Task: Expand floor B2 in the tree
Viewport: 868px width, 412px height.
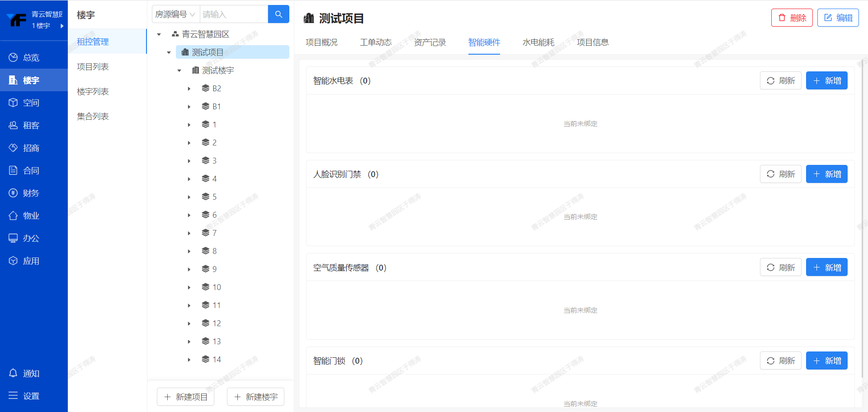Action: pyautogui.click(x=189, y=89)
